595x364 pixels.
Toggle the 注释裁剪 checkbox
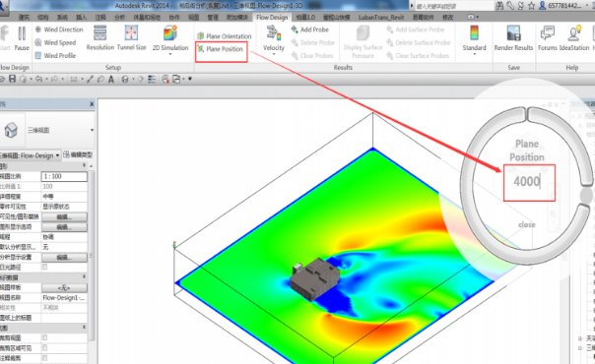click(44, 358)
